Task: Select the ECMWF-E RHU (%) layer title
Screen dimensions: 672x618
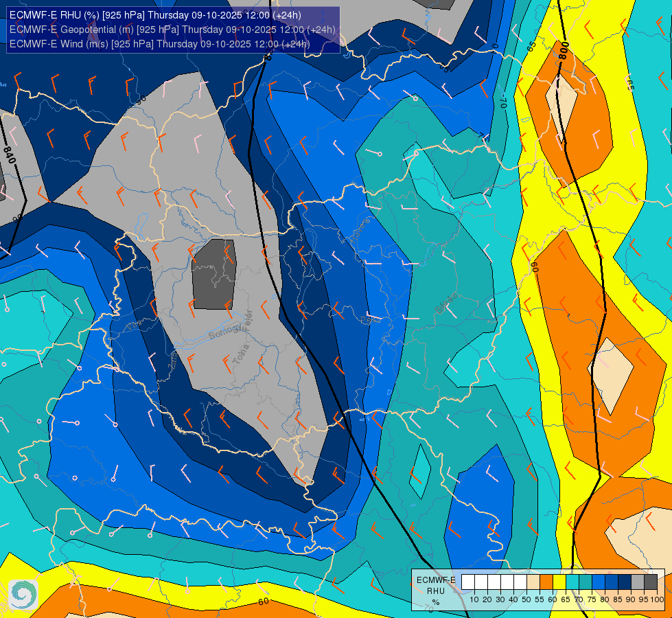Action: tap(155, 15)
